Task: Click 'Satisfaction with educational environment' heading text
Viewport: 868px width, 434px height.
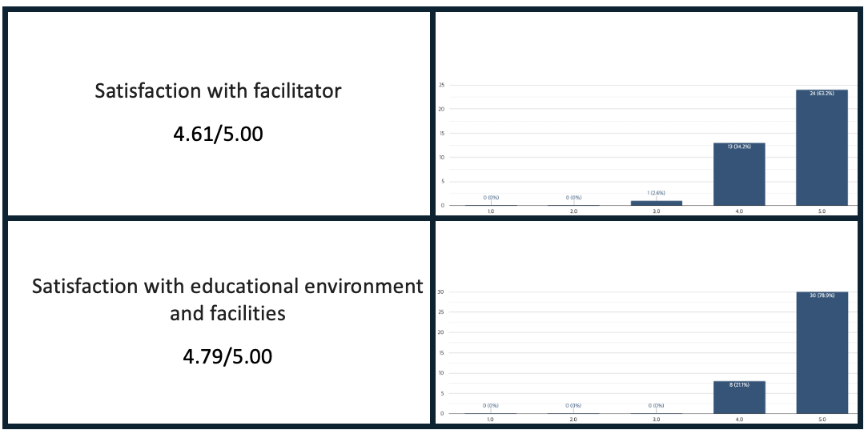Action: (x=227, y=287)
